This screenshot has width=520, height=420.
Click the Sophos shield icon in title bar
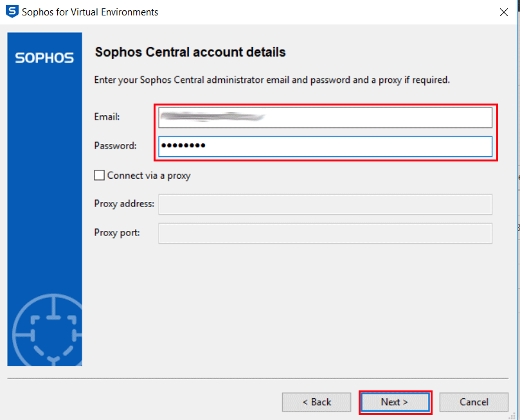tap(12, 12)
